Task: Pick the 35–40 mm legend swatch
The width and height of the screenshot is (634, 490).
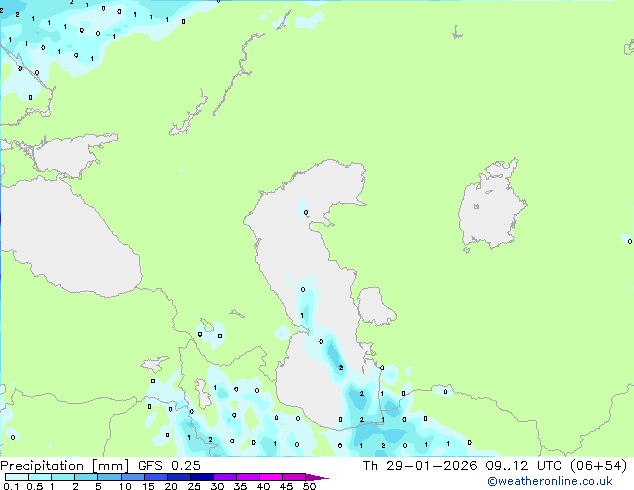Action: [x=248, y=477]
